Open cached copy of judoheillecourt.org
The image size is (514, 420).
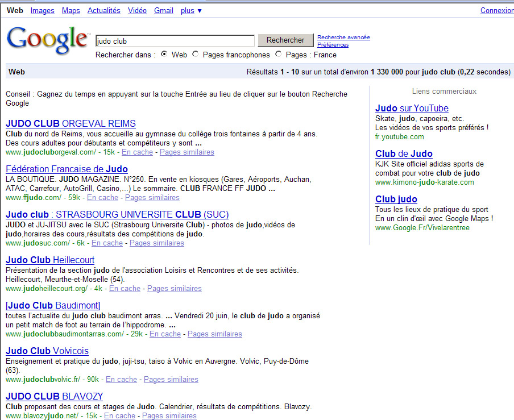[125, 289]
